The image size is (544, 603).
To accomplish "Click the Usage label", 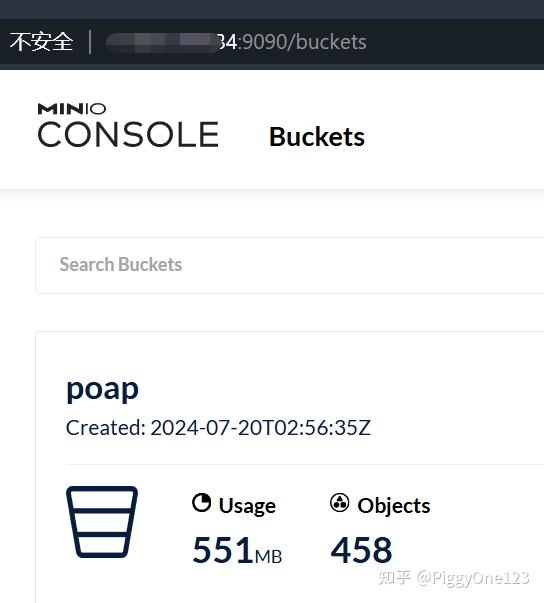I will [x=247, y=506].
